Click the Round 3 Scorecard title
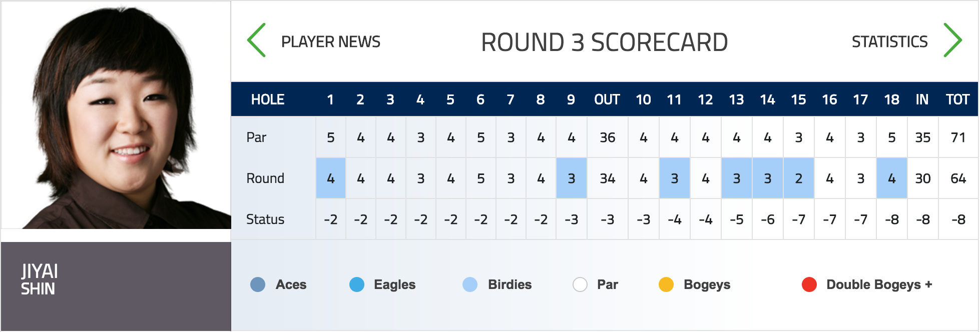The width and height of the screenshot is (980, 332). coord(605,42)
